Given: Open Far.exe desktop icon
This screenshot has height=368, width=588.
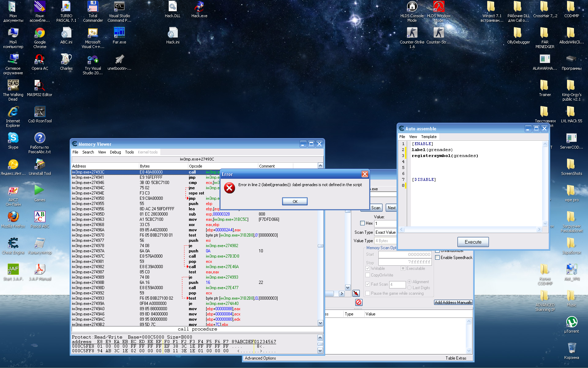Looking at the screenshot, I should (119, 35).
